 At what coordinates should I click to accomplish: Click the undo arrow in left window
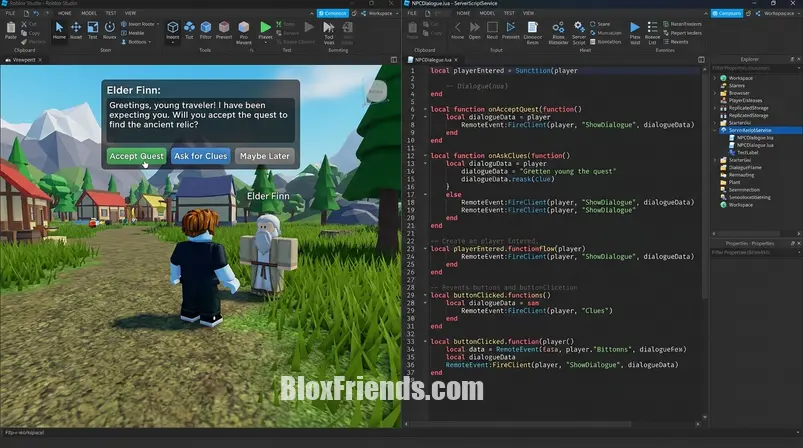[36, 13]
